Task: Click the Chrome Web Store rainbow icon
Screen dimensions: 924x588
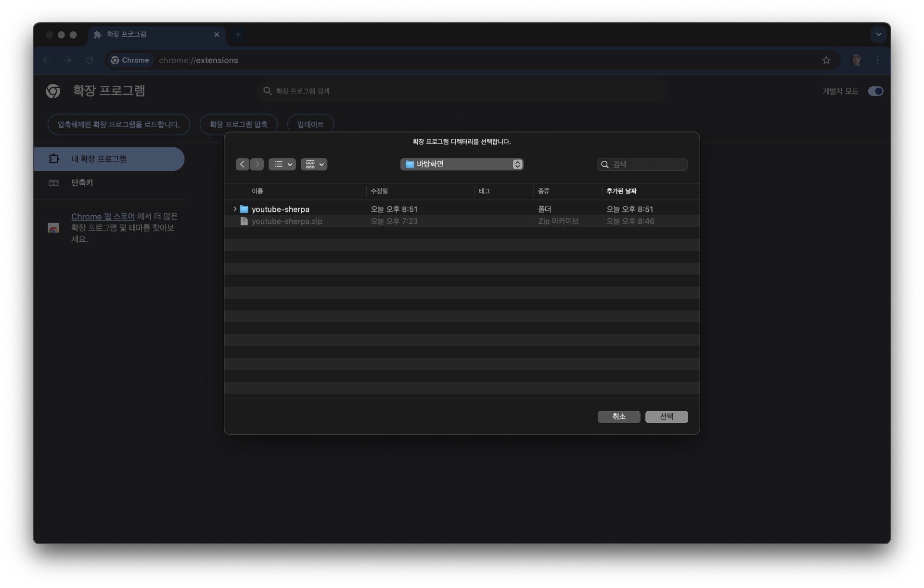Action: (53, 228)
